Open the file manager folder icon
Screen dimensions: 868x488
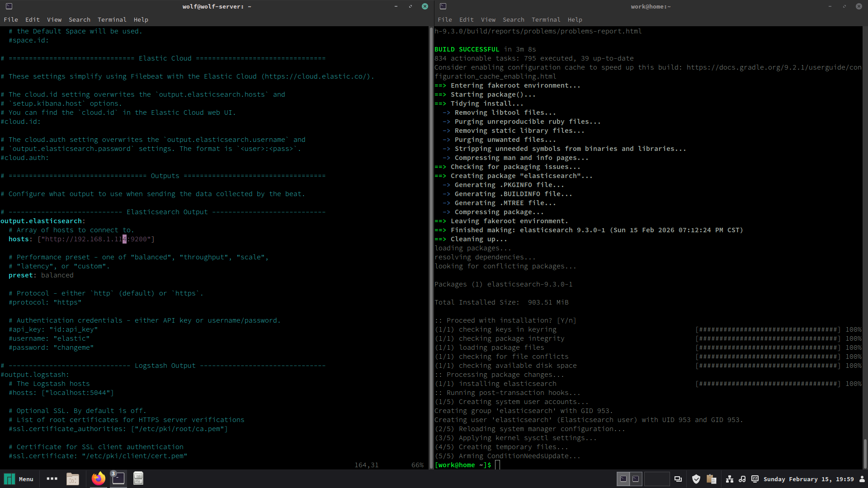pyautogui.click(x=73, y=479)
